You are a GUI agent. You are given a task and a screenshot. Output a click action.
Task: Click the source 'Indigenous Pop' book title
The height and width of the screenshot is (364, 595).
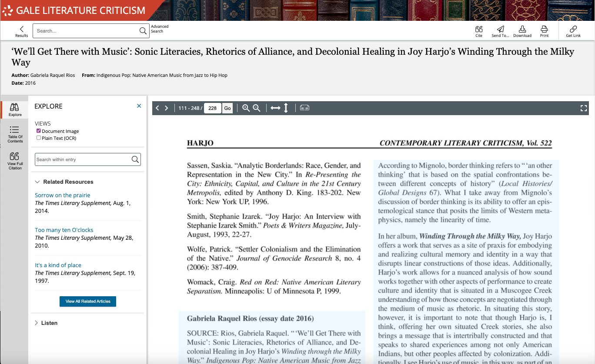[x=162, y=75]
